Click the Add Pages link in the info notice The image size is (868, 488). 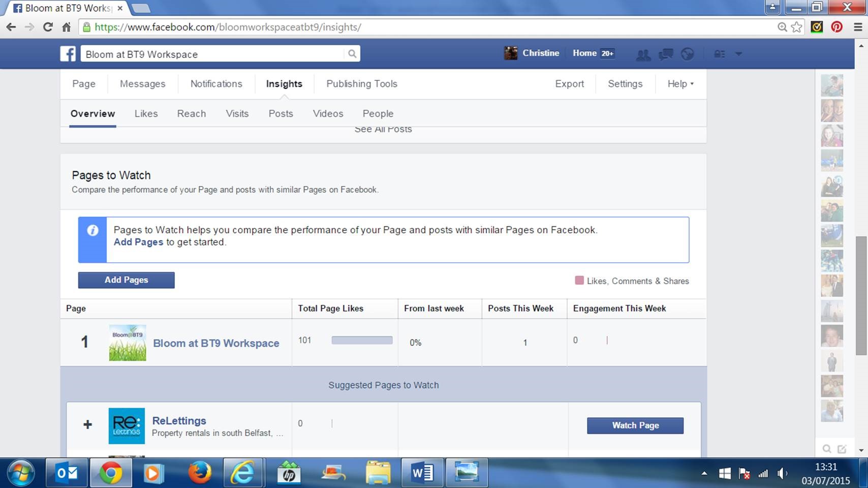[x=138, y=242]
